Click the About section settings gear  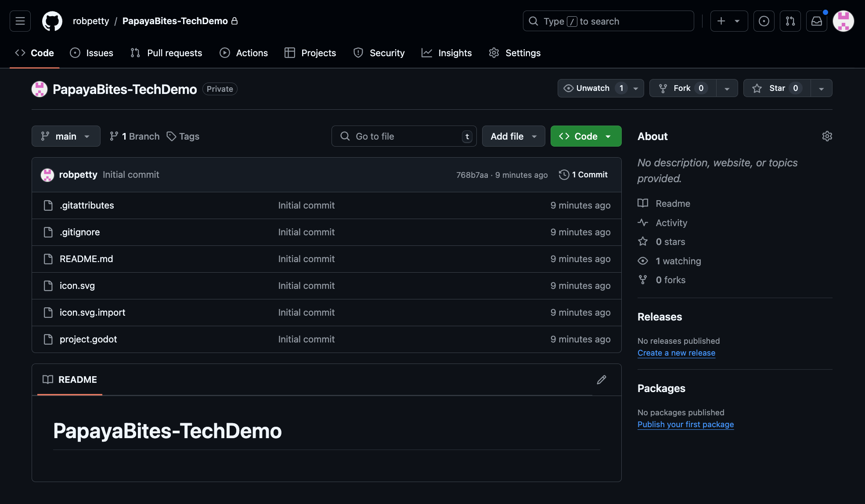tap(827, 136)
